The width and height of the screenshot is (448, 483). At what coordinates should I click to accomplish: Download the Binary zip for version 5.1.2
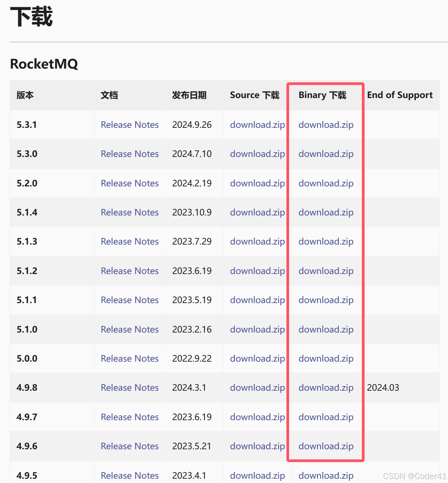[325, 271]
